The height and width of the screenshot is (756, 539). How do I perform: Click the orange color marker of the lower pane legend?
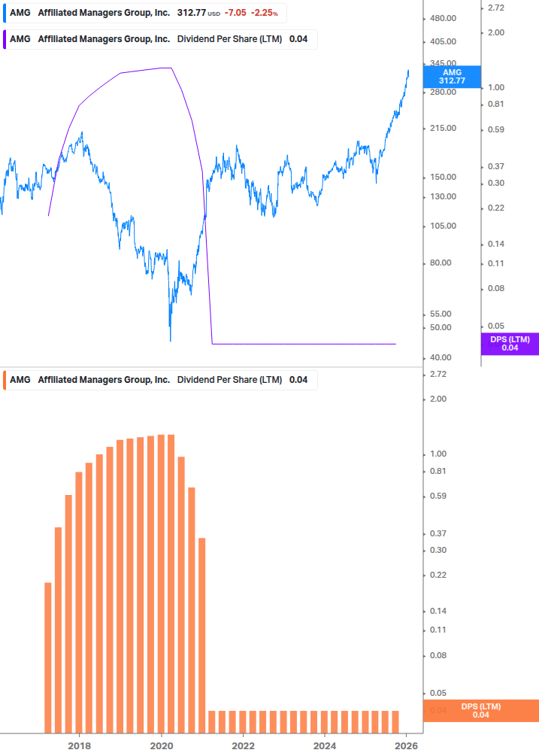5,380
